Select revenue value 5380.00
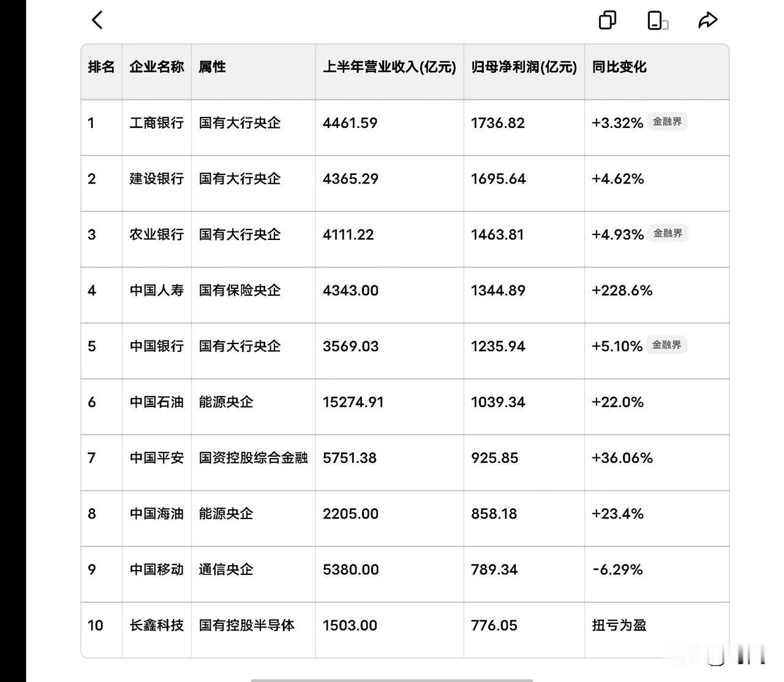Image resolution: width=784 pixels, height=682 pixels. (x=351, y=569)
